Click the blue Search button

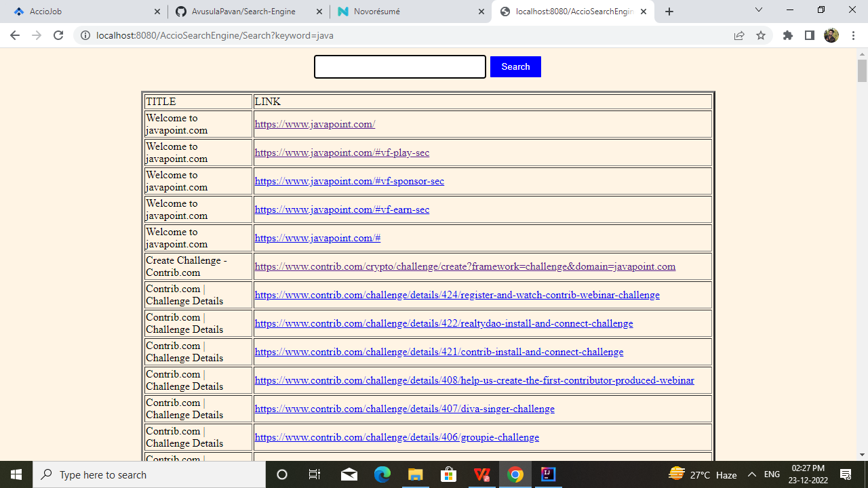click(x=515, y=66)
